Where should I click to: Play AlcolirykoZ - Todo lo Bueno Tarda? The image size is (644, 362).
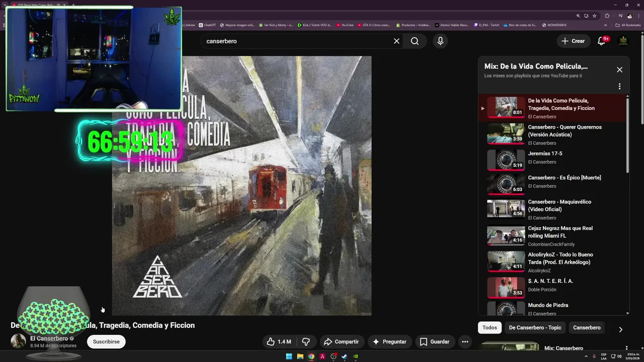pyautogui.click(x=552, y=262)
